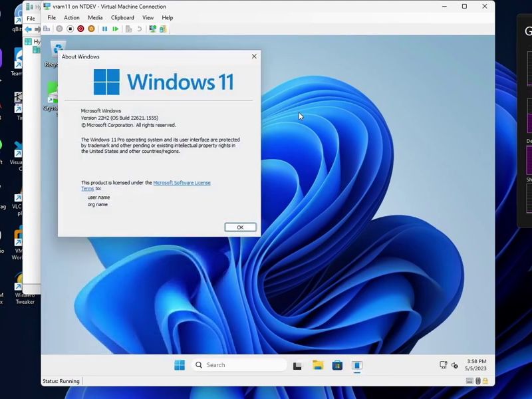
Task: Select the TeamViewer desktop shortcut
Action: (x=17, y=63)
